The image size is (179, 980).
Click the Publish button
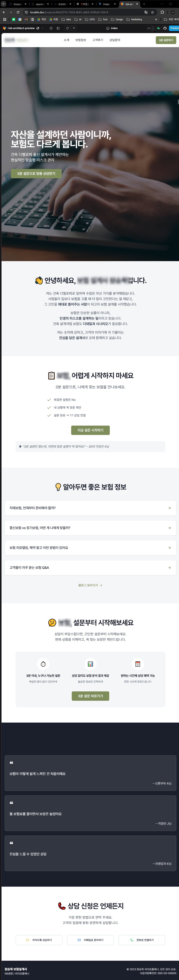pos(174,28)
